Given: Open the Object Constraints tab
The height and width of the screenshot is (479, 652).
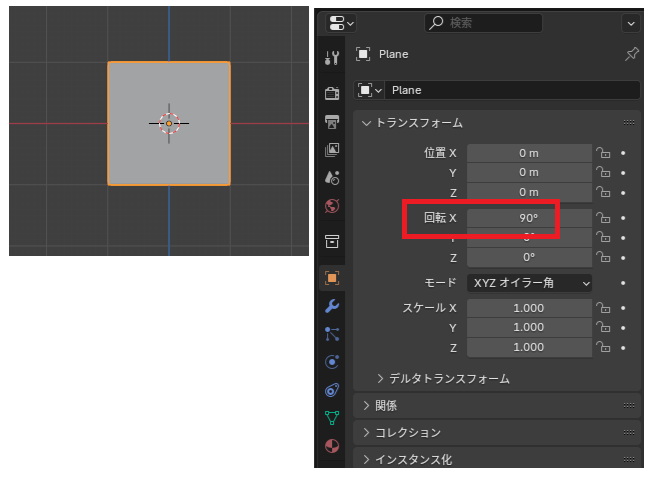Looking at the screenshot, I should pos(332,390).
